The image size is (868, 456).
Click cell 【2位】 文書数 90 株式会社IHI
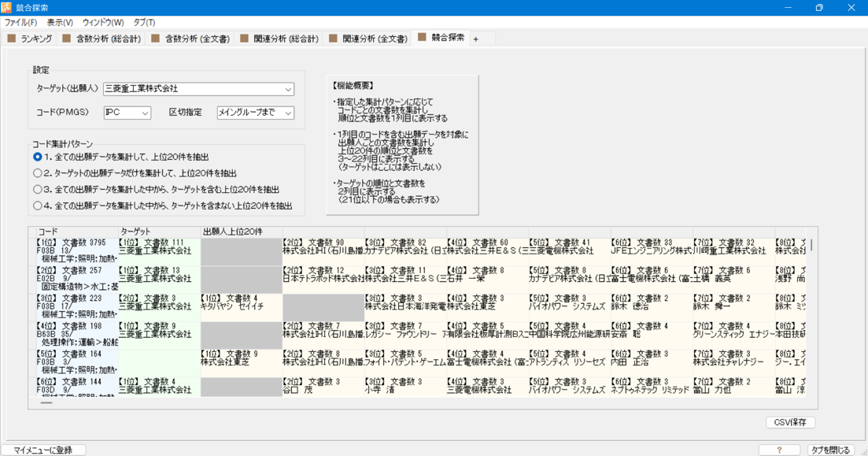click(x=323, y=251)
